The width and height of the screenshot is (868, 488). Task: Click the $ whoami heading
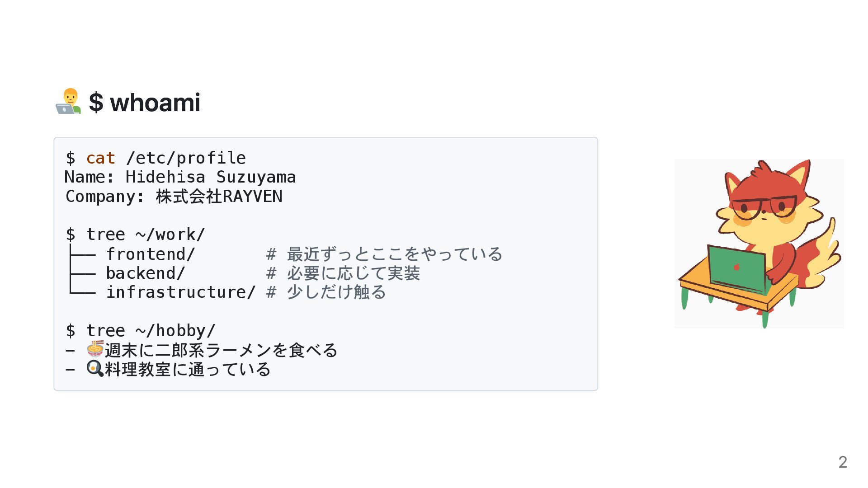pos(144,102)
